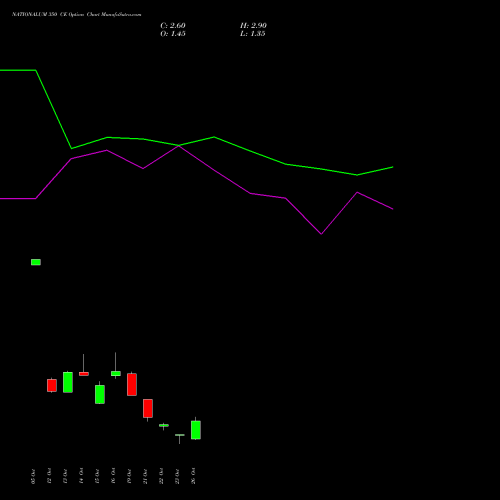The width and height of the screenshot is (500, 500).
Task: Click the 23 Oct date label
Action: tap(177, 476)
